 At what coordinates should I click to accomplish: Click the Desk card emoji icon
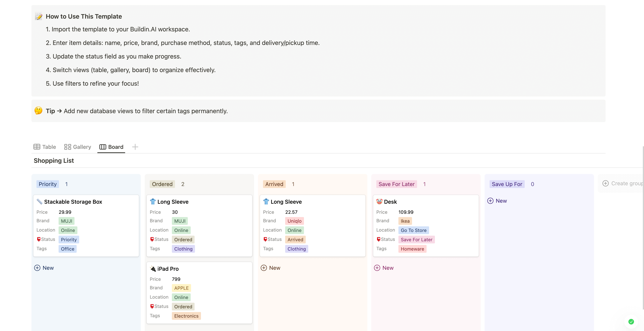379,202
